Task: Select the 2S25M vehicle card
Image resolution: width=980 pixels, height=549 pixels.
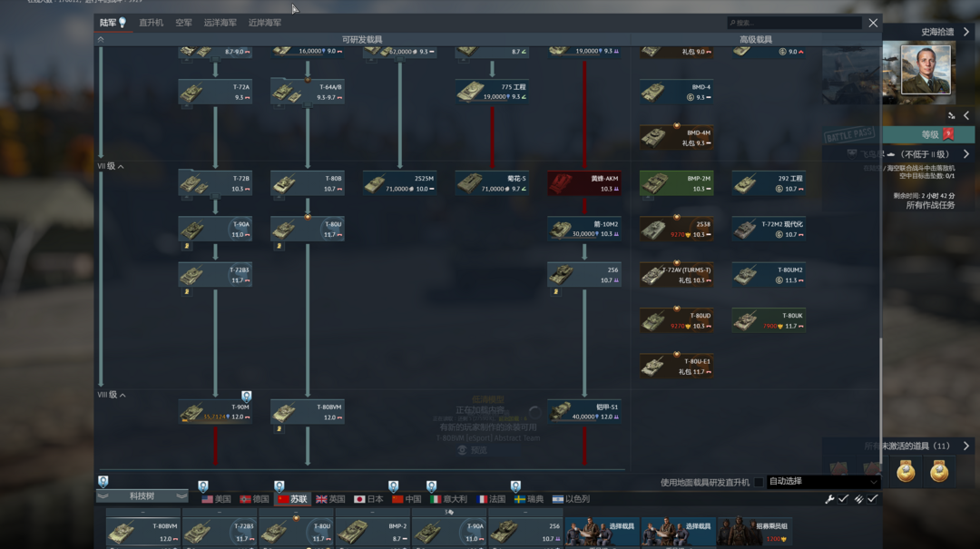Action: tap(399, 183)
